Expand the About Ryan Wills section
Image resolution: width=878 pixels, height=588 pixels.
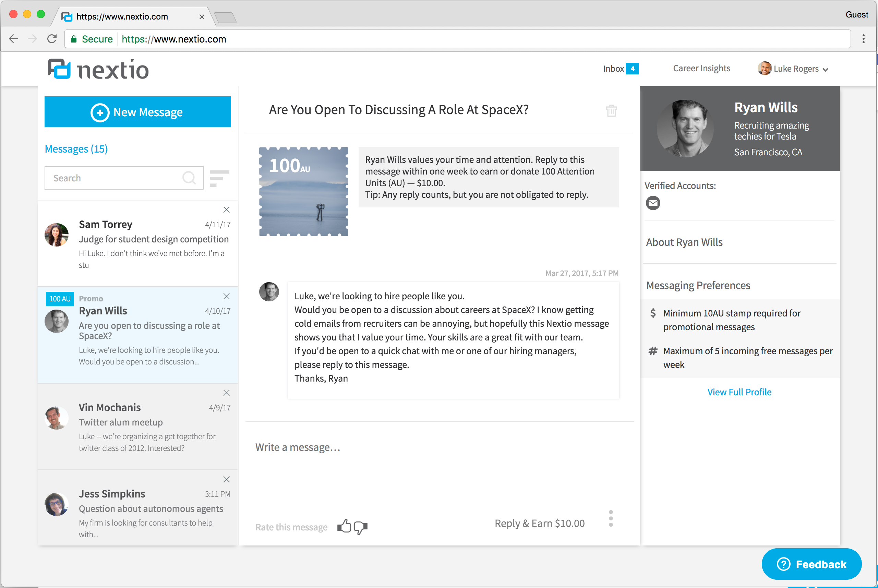tap(684, 242)
